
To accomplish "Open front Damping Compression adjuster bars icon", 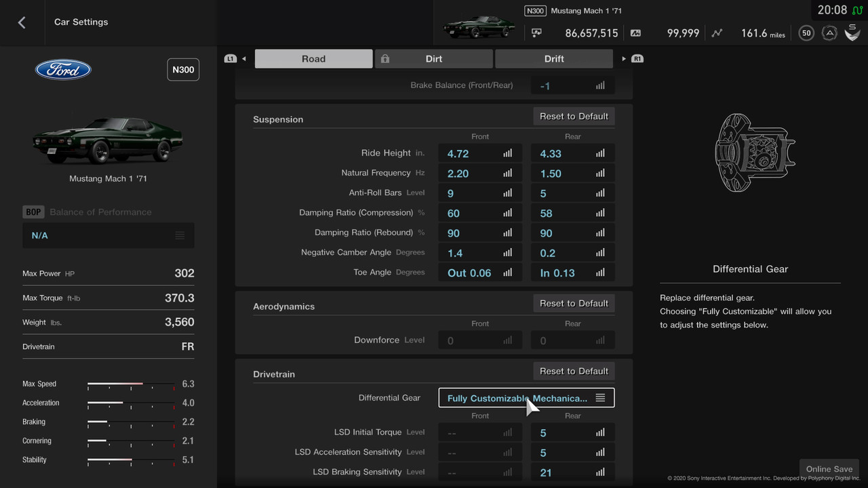I will click(508, 213).
